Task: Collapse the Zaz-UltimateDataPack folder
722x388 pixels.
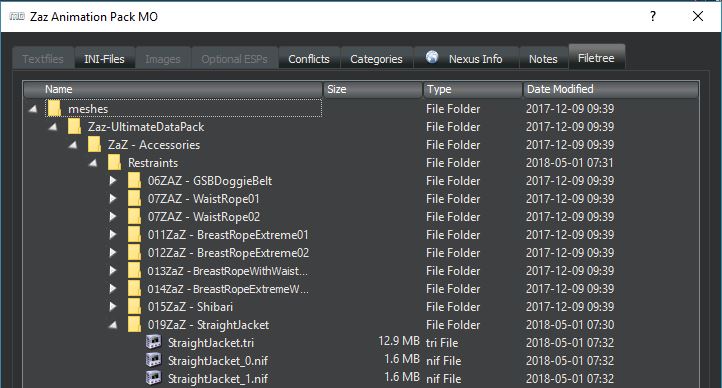Action: [x=53, y=127]
